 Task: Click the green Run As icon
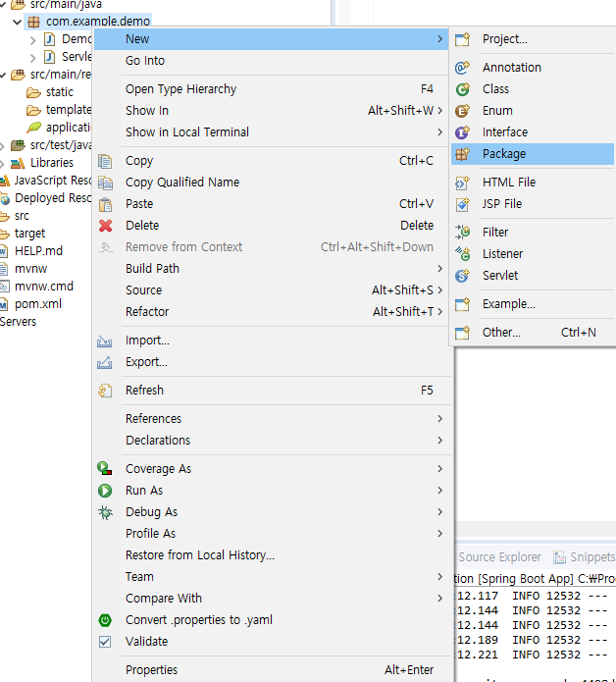click(105, 491)
